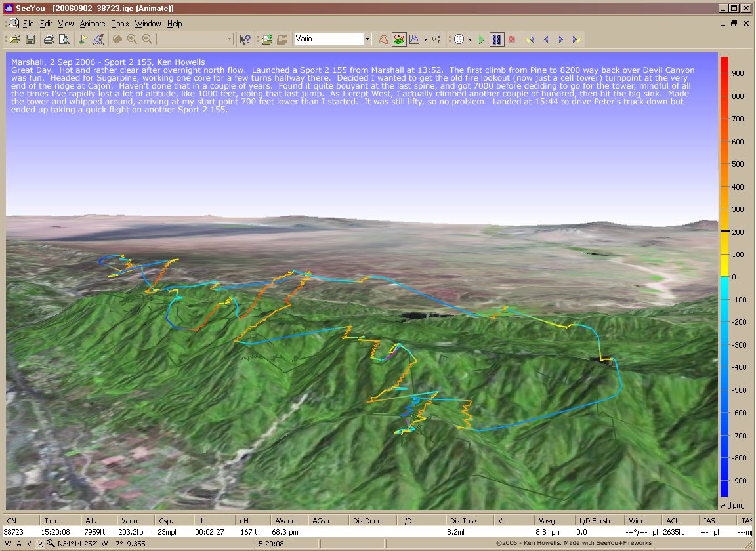Screen dimensions: 756x551
Task: Click the Alt. column header
Action: (x=91, y=520)
